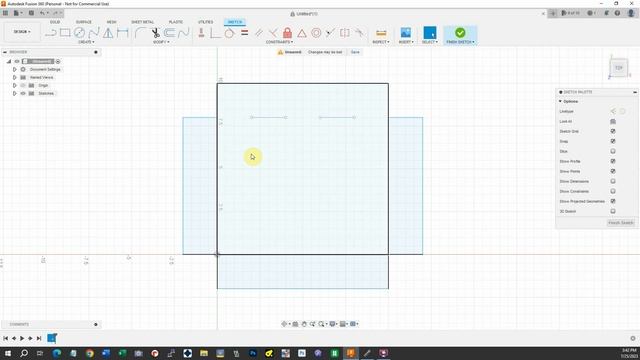This screenshot has height=360, width=640.
Task: Click the Insert image icon
Action: point(406,33)
